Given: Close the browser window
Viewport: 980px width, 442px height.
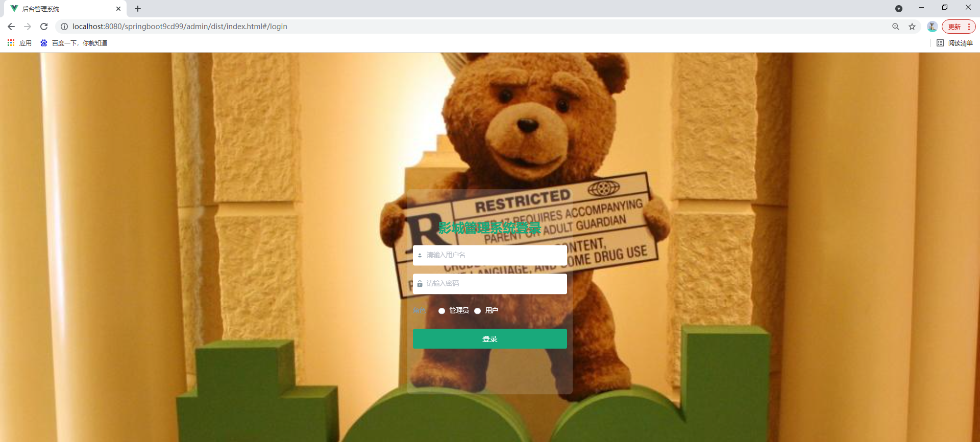Looking at the screenshot, I should point(968,8).
